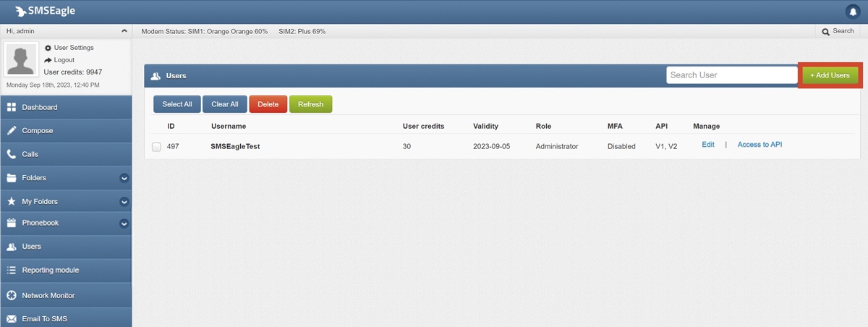Viewport: 868px width, 327px height.
Task: Click the Users people icon in sidebar
Action: coord(12,247)
